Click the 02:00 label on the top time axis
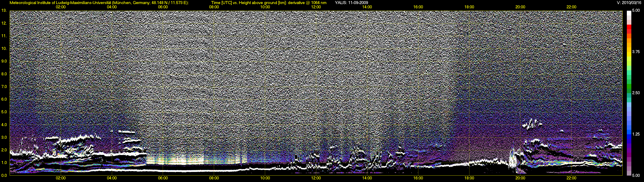 pos(61,7)
